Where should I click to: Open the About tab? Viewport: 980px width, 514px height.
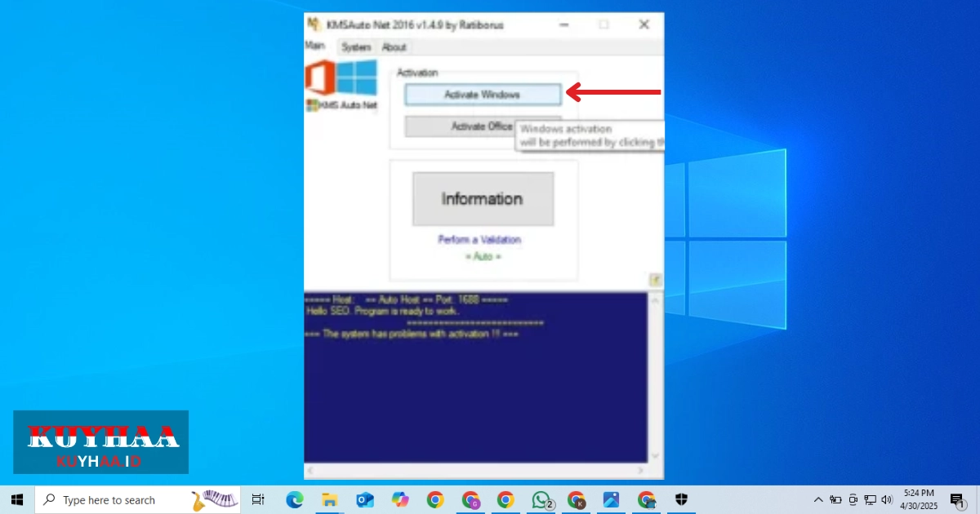click(394, 47)
